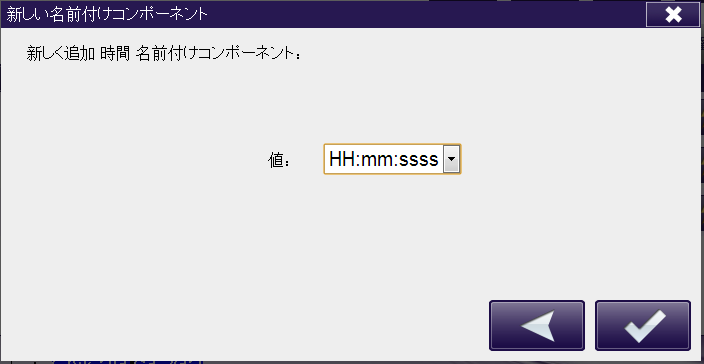Select the HH:mm:ssss value field
The image size is (704, 364).
coord(392,159)
